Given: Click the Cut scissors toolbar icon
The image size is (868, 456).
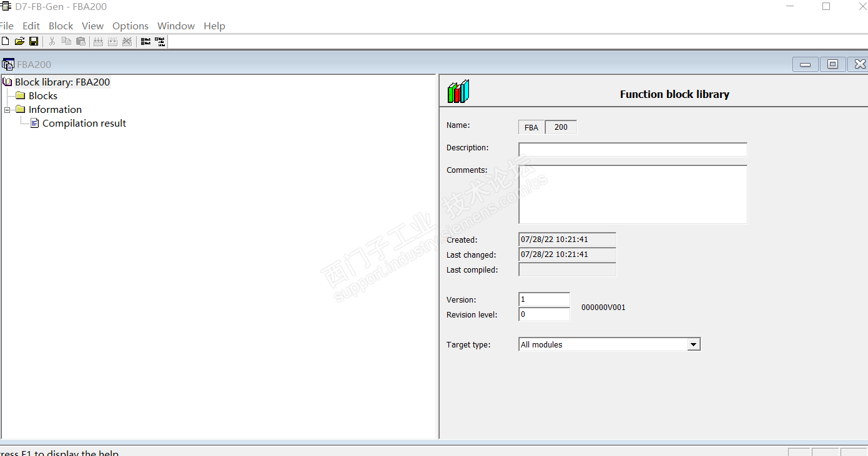Looking at the screenshot, I should tap(52, 41).
